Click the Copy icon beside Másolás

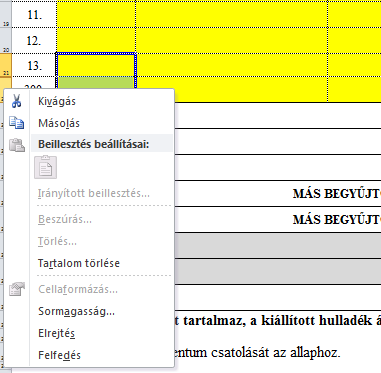[x=16, y=123]
